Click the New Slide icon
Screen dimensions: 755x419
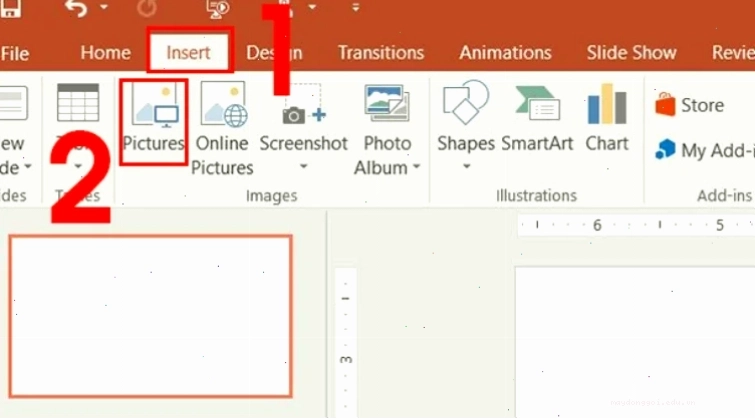tap(13, 103)
